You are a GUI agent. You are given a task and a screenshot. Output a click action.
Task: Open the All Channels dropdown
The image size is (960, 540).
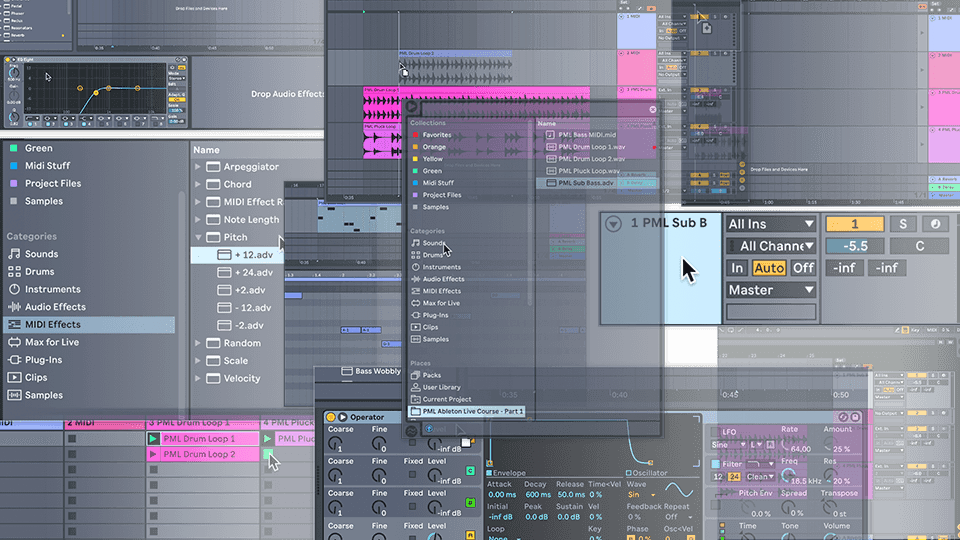click(771, 246)
